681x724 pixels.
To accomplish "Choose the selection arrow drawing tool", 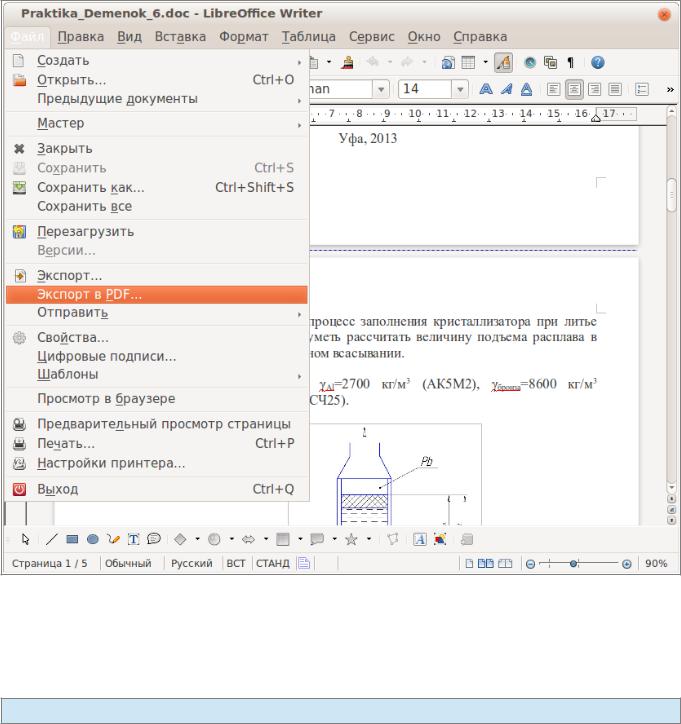I will [x=25, y=539].
